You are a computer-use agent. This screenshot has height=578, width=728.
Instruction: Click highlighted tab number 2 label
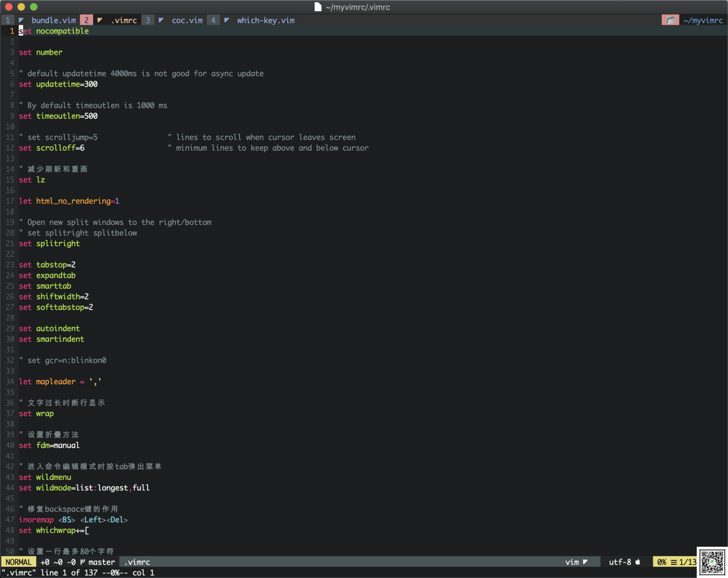[x=86, y=20]
